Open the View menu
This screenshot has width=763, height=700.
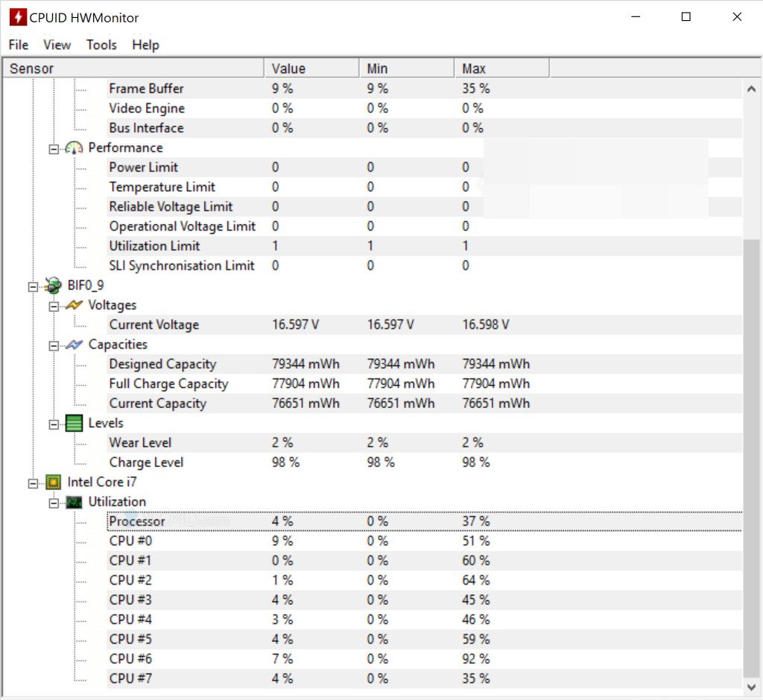57,45
